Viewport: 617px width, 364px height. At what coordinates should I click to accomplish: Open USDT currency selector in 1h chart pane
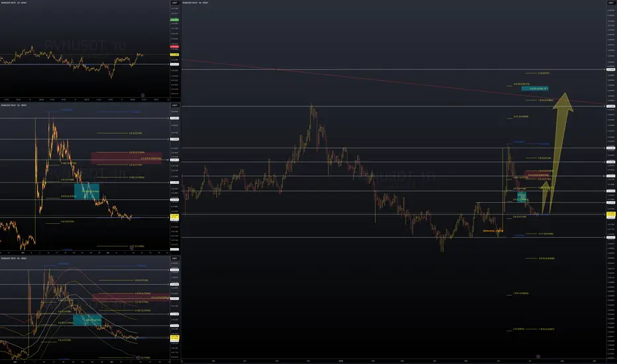coord(175,105)
